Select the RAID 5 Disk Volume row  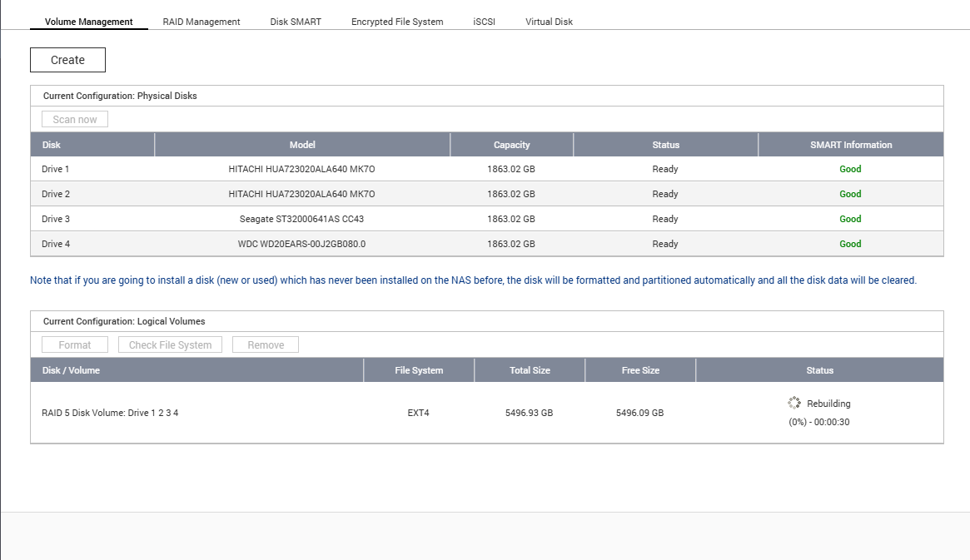pos(487,412)
